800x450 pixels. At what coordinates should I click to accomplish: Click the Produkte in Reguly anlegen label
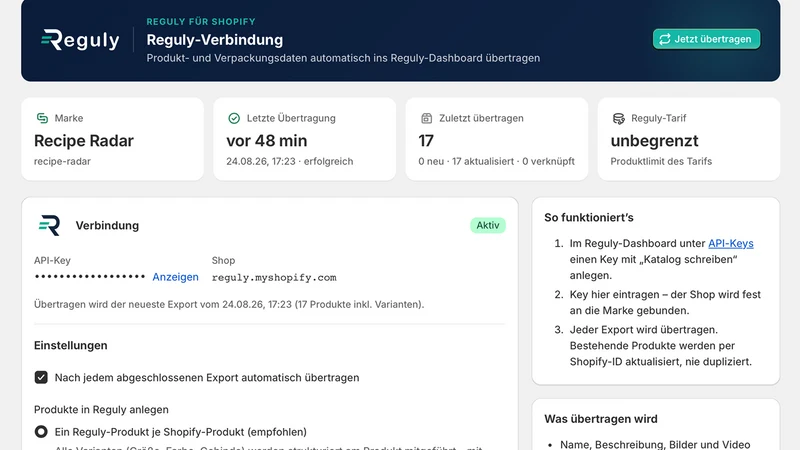pyautogui.click(x=101, y=409)
